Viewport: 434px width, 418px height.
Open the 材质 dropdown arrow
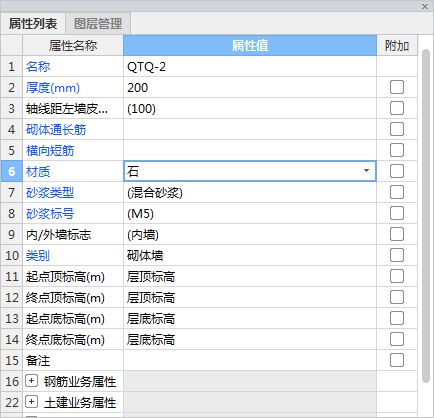[x=366, y=171]
